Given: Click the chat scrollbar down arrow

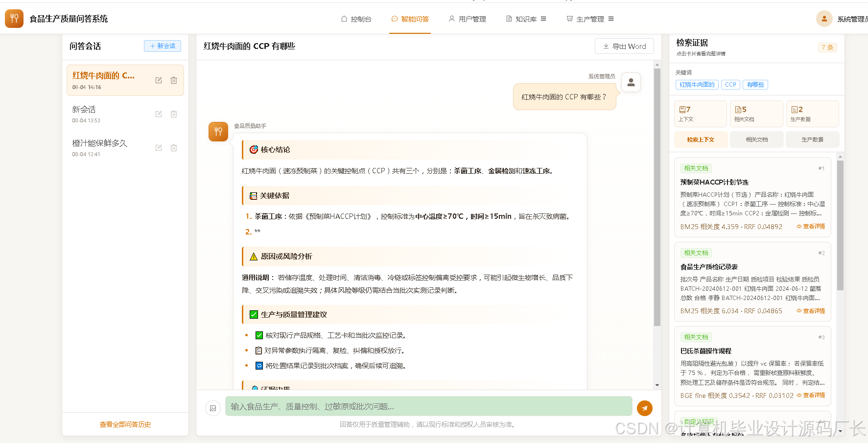Looking at the screenshot, I should [x=657, y=385].
